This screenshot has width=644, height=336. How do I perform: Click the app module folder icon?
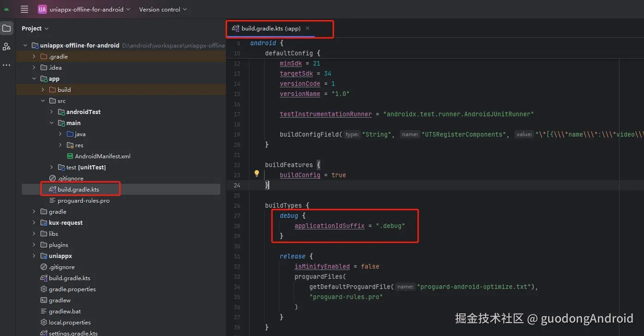pyautogui.click(x=44, y=78)
